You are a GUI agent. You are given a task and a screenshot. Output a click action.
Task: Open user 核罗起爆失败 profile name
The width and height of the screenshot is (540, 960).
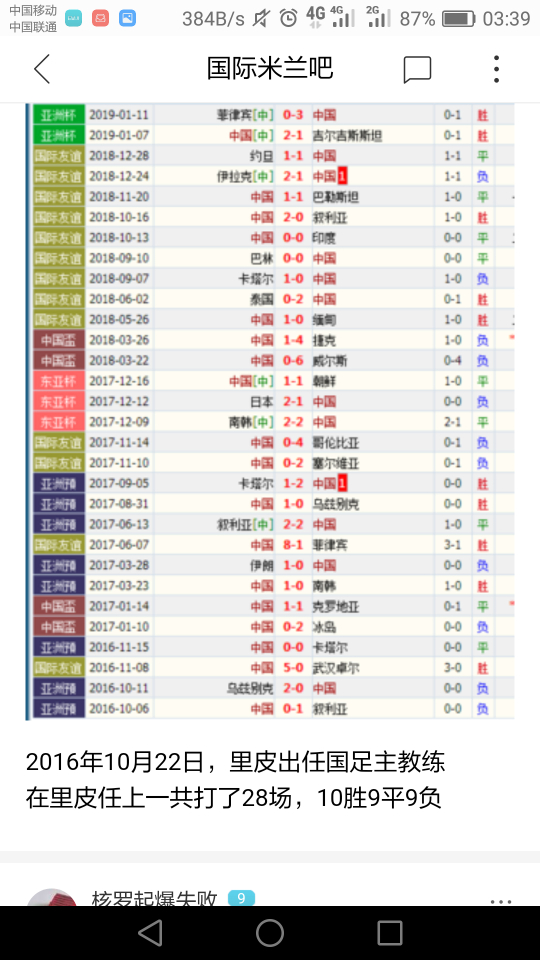tap(155, 898)
